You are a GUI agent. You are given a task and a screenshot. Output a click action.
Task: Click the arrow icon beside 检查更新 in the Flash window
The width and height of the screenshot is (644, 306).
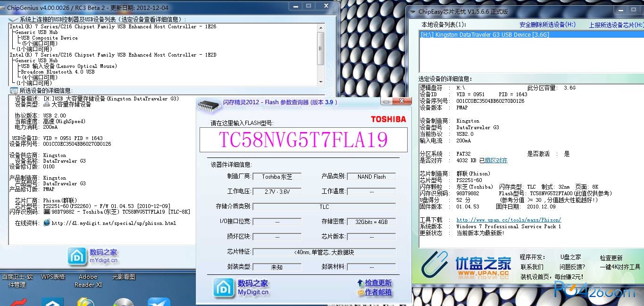360,283
